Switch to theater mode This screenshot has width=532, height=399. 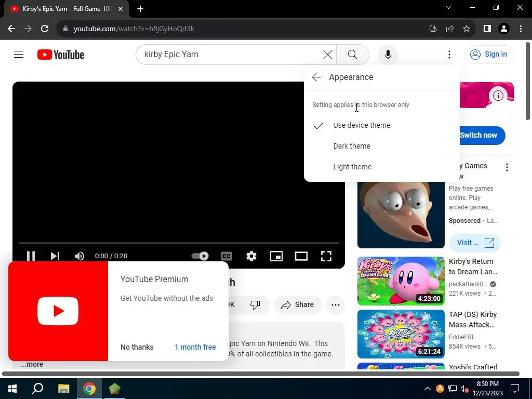click(301, 256)
